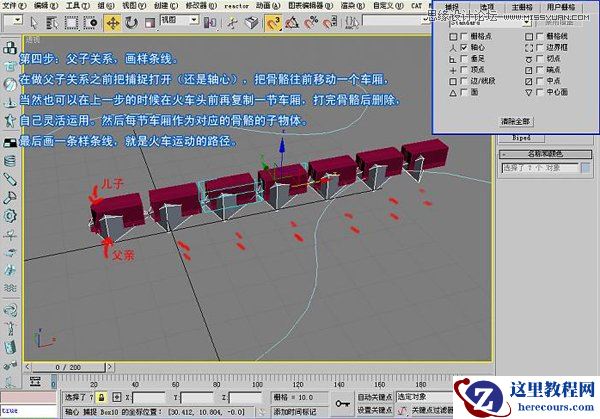The width and height of the screenshot is (600, 419).
Task: Enable the 端点 endpoint snap checkbox
Action: point(540,70)
